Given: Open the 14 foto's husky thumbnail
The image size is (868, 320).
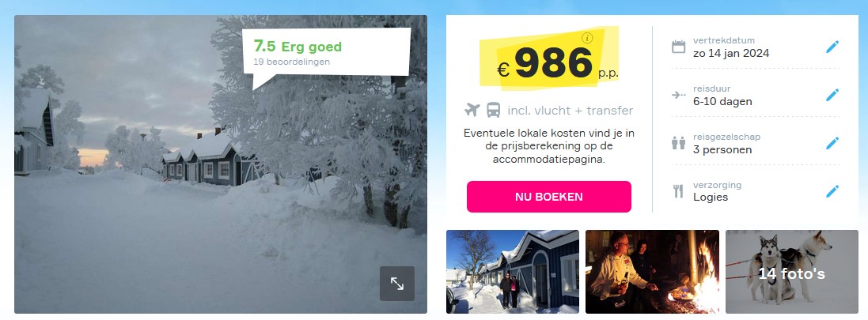Looking at the screenshot, I should point(791,272).
